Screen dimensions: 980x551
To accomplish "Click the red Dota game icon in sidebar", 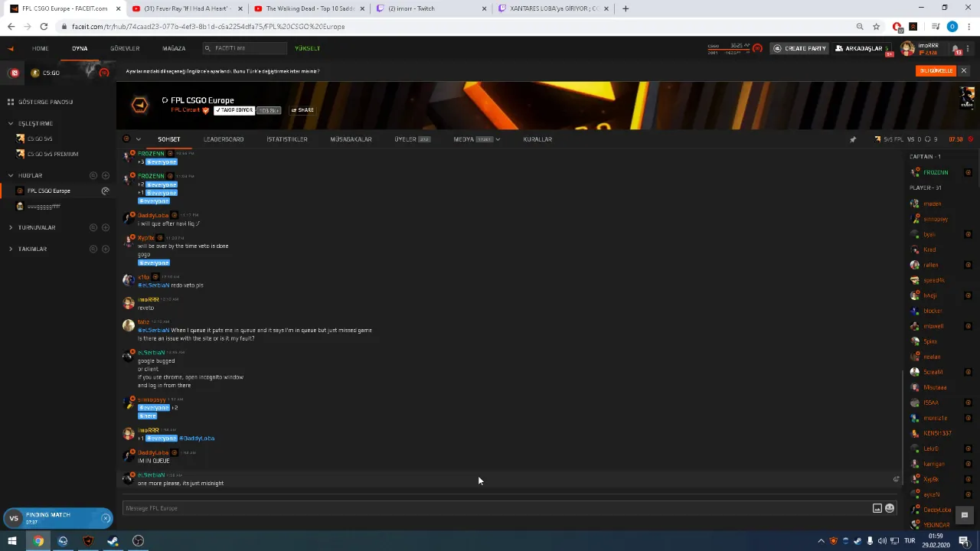I will (14, 73).
